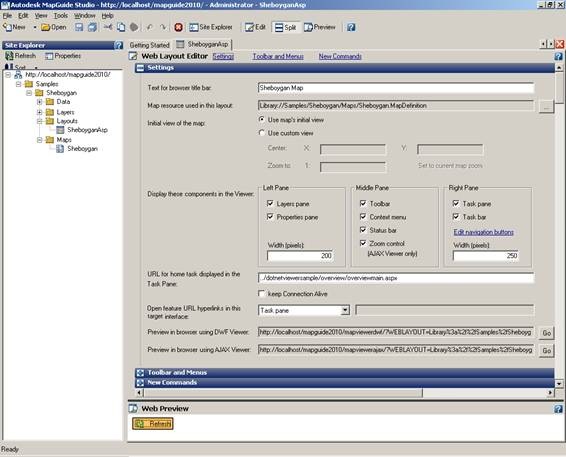The image size is (566, 457).
Task: Click Go for DWF Viewer preview
Action: tap(547, 333)
